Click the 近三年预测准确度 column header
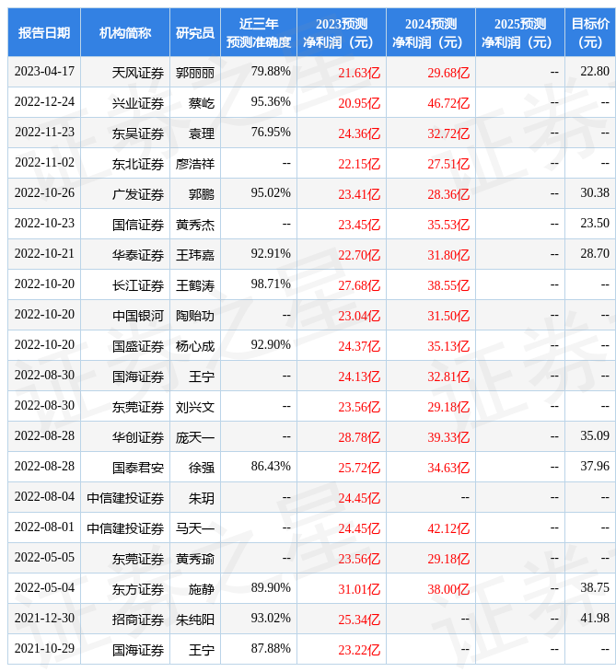616x672 pixels. point(259,32)
